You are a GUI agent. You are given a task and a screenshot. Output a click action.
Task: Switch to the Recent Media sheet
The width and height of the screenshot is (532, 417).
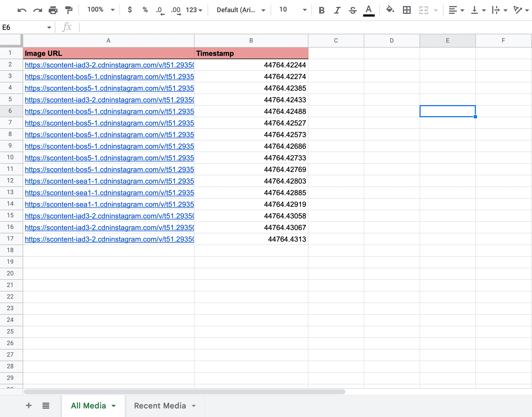160,405
